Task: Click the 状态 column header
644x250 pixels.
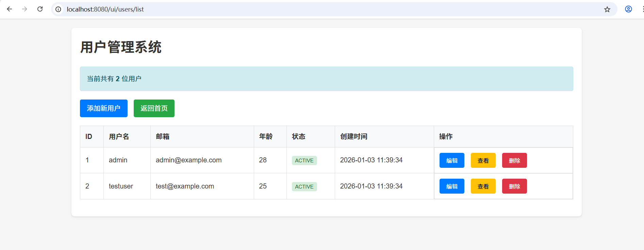Action: (x=311, y=137)
